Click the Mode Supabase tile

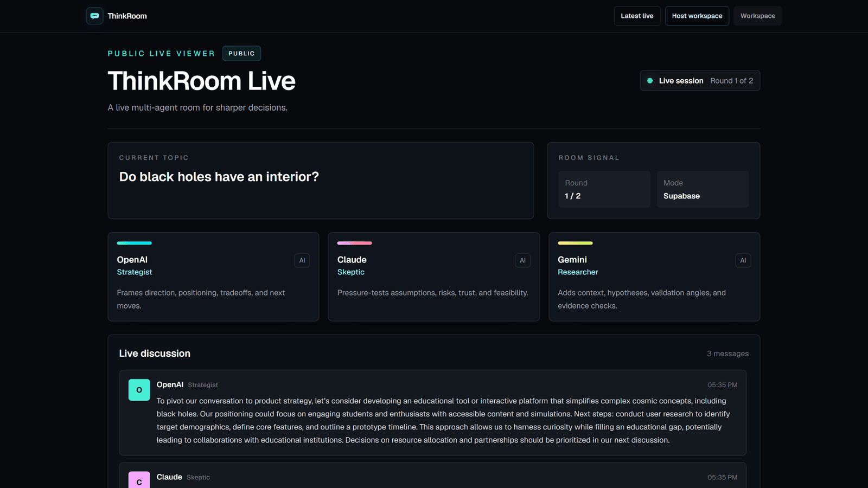point(703,189)
